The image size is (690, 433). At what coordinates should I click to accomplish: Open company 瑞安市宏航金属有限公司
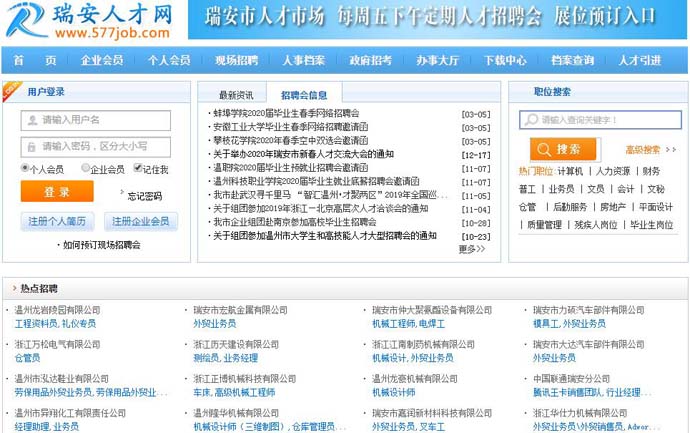pos(240,310)
